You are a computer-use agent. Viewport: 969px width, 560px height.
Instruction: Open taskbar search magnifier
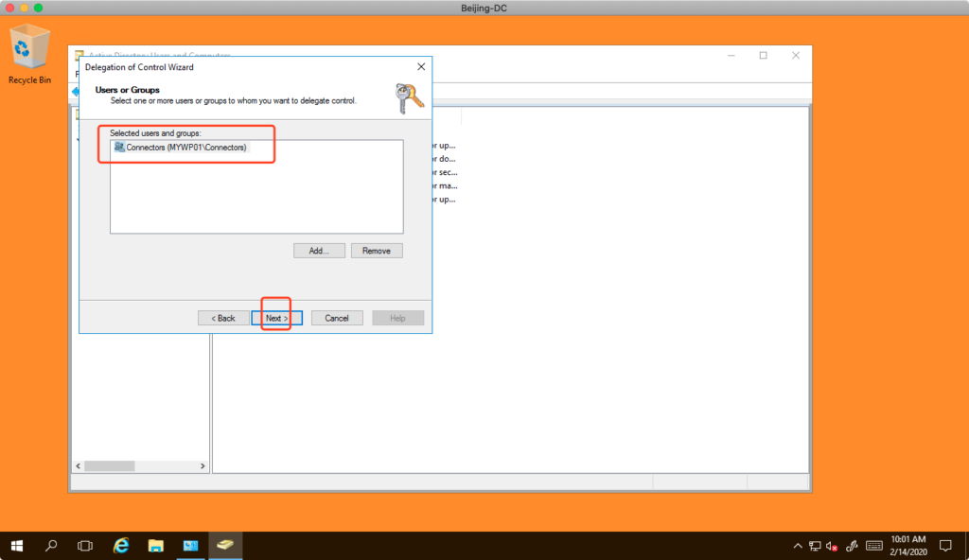coord(51,546)
